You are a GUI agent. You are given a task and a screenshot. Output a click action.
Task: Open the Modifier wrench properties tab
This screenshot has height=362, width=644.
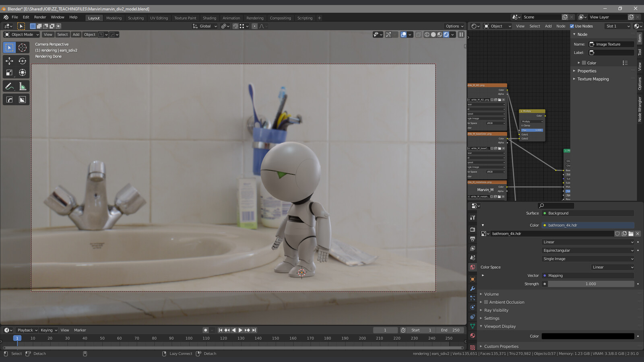pyautogui.click(x=473, y=288)
